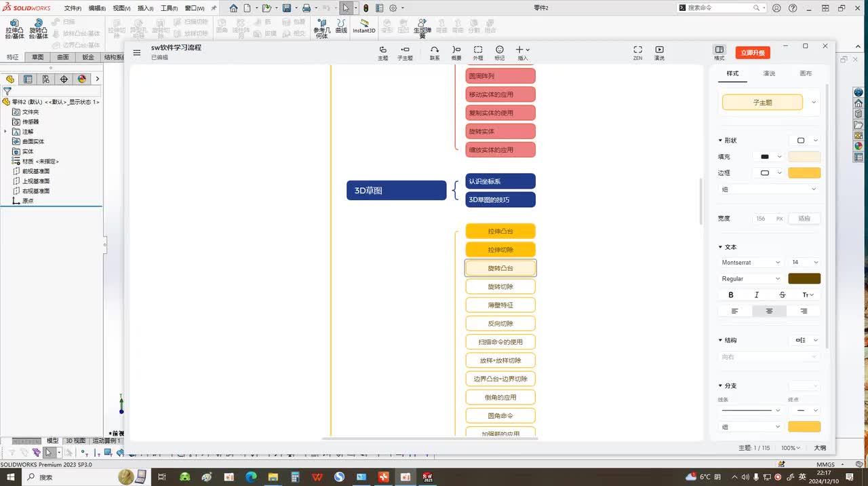Toggle bold text formatting
The height and width of the screenshot is (486, 868).
[x=731, y=295]
